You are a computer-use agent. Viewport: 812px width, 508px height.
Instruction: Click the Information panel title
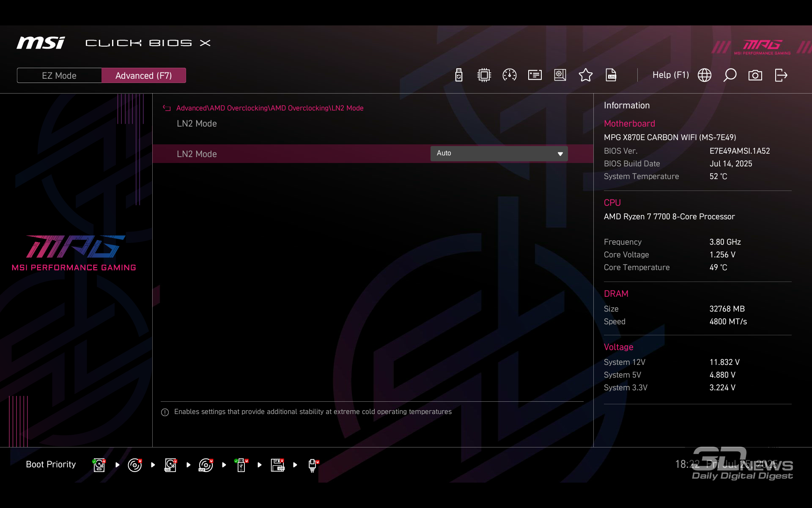click(x=626, y=105)
